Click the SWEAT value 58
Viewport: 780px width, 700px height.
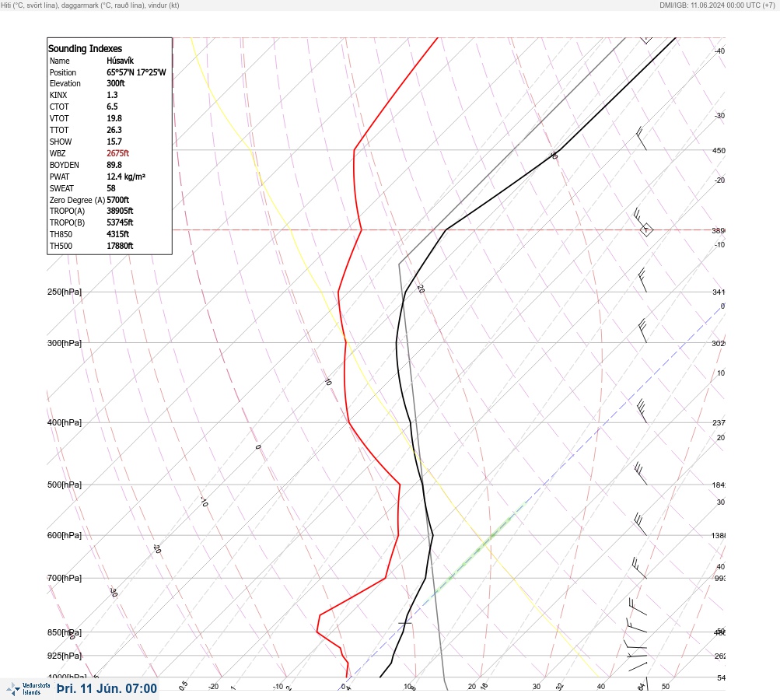pyautogui.click(x=111, y=188)
